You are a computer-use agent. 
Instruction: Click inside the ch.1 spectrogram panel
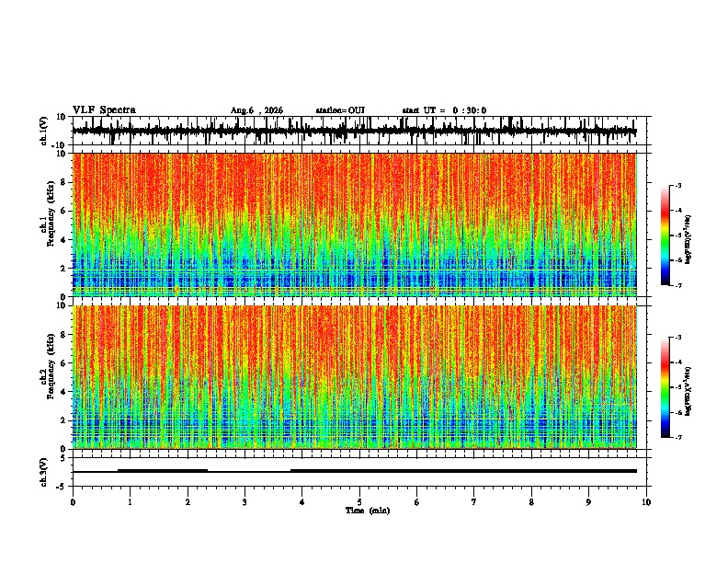[x=354, y=224]
